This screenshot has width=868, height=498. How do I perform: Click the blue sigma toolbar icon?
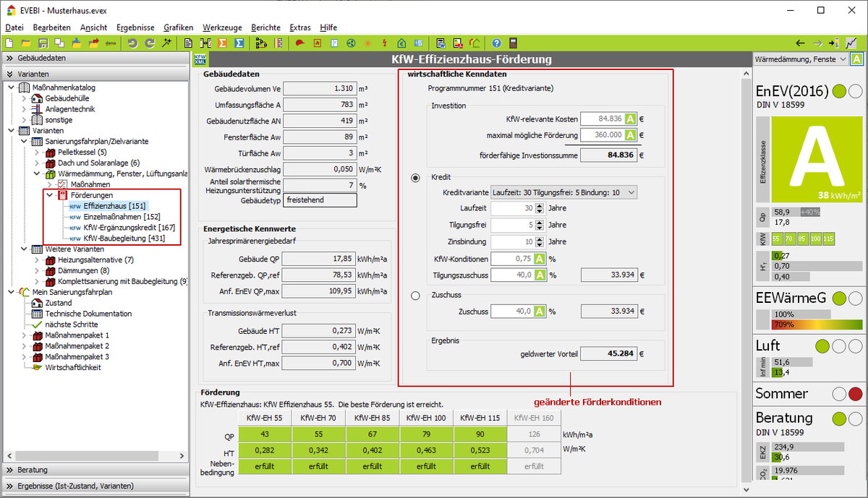click(239, 43)
